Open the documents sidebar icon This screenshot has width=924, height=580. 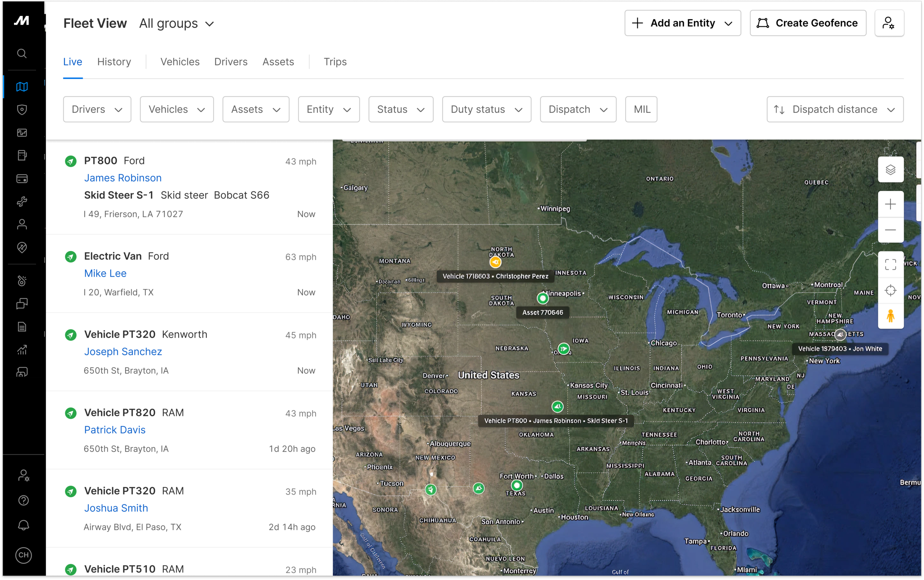coord(22,327)
